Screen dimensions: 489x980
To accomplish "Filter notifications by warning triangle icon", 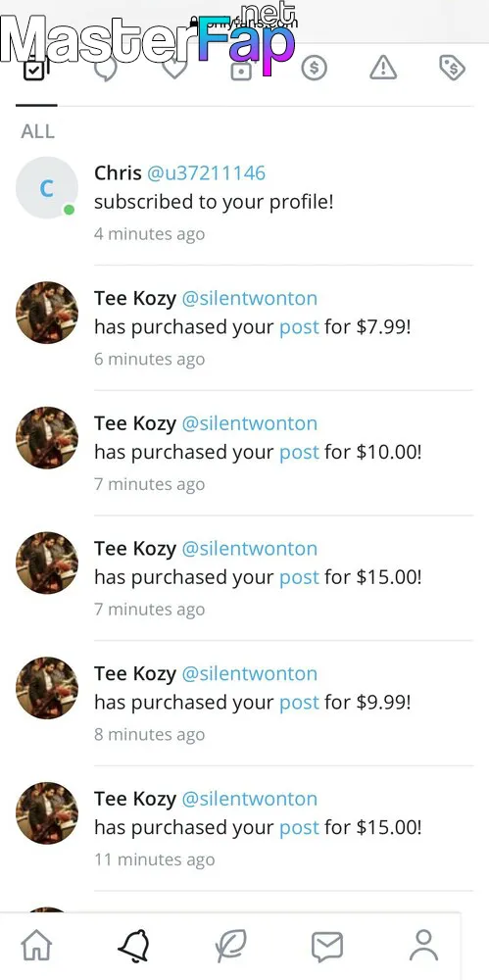I will pyautogui.click(x=383, y=68).
